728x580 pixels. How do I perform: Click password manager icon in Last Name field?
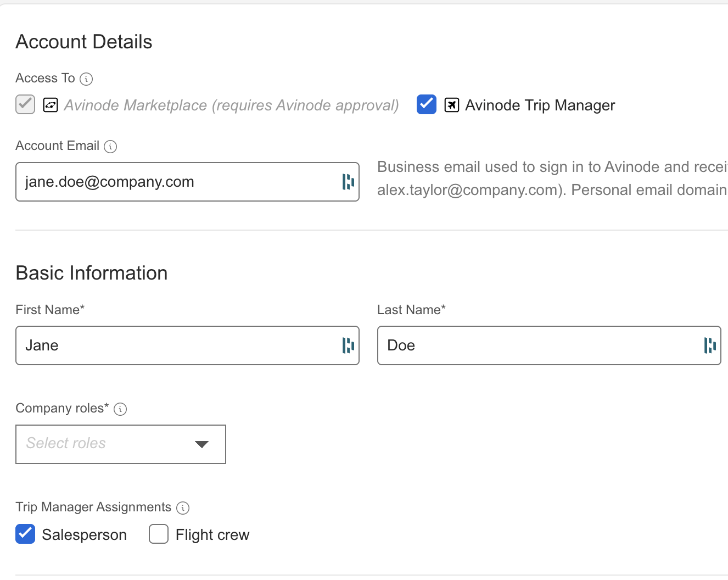(x=709, y=345)
